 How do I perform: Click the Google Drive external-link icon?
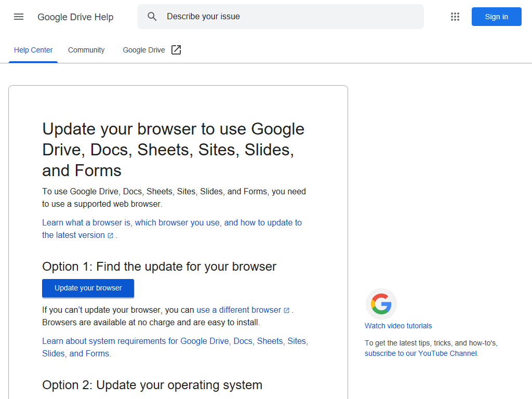[x=176, y=50]
